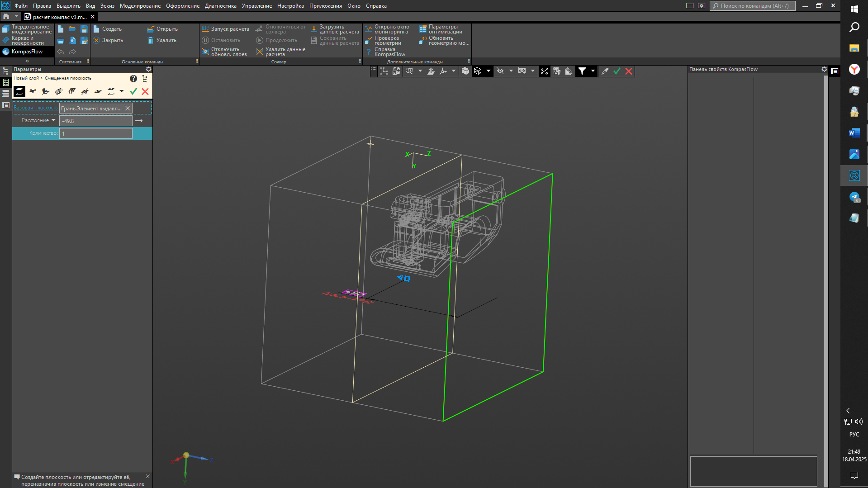Image resolution: width=868 pixels, height=488 pixels.
Task: Expand the Расстояние dropdown arrow
Action: click(x=53, y=120)
